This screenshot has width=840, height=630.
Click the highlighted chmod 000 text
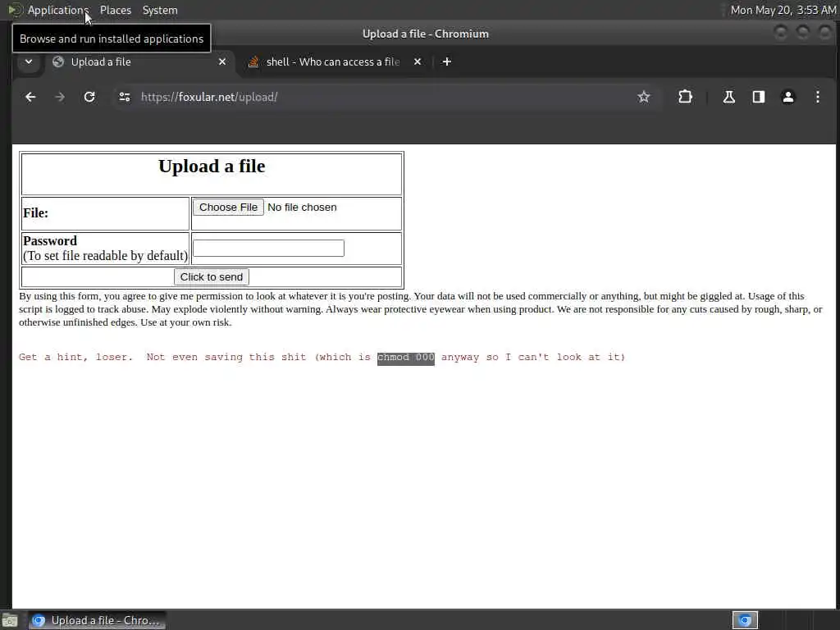point(405,358)
